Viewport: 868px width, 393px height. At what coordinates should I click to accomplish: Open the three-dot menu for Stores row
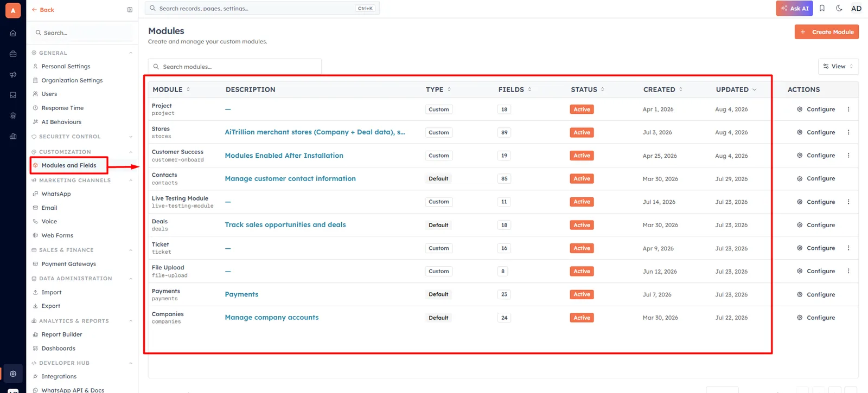pos(848,132)
